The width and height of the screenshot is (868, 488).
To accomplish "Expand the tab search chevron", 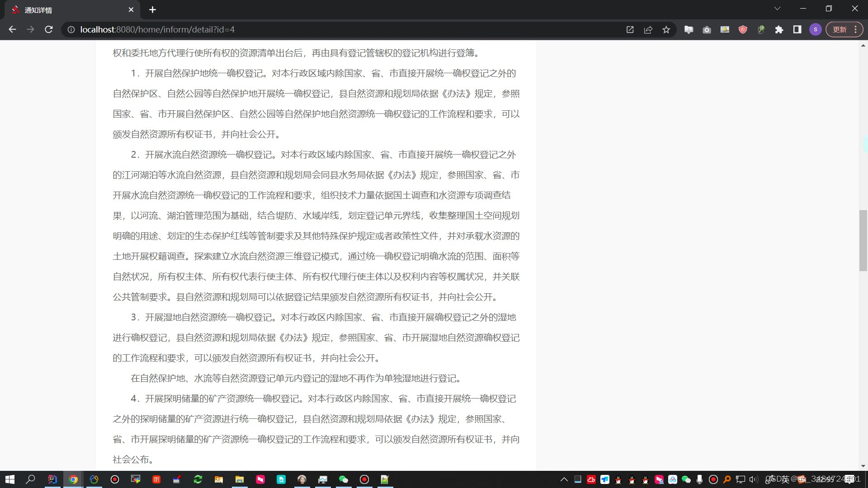I will tap(777, 9).
